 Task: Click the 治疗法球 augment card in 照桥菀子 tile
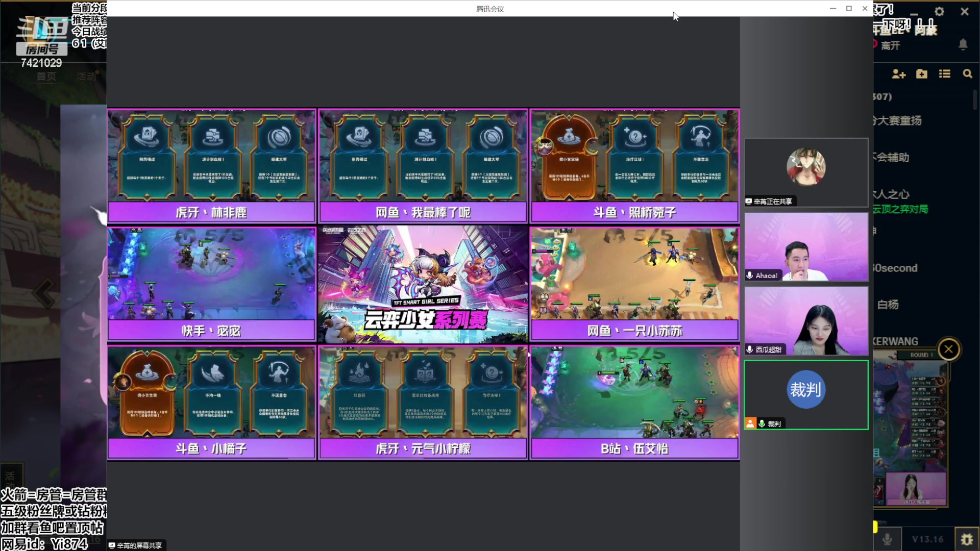634,157
